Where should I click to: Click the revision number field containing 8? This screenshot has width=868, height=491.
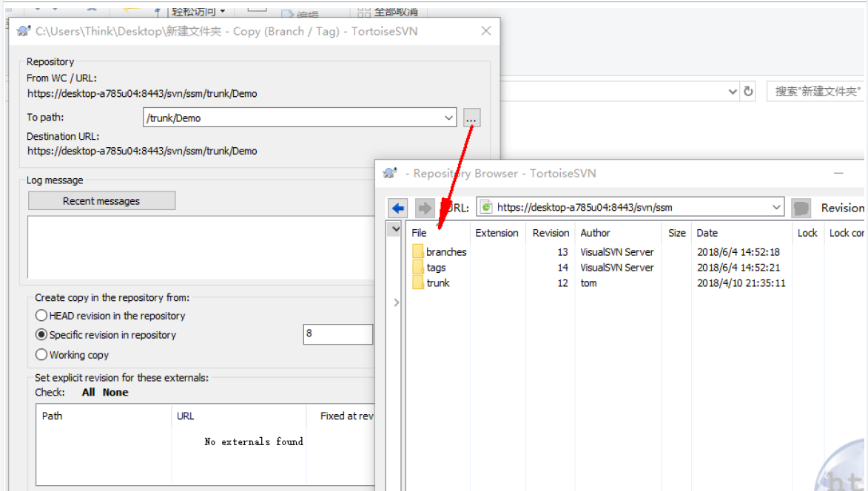337,333
